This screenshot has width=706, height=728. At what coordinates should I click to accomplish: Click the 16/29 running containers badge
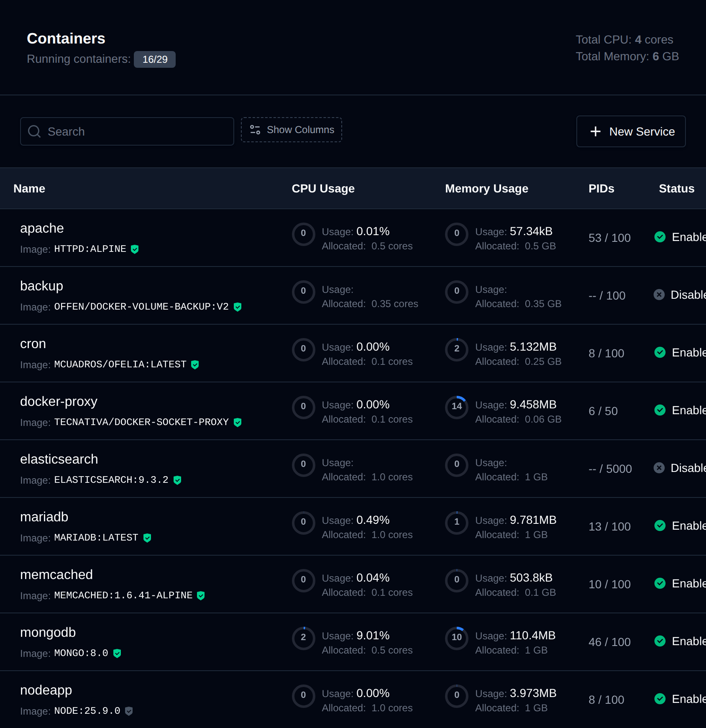[155, 59]
